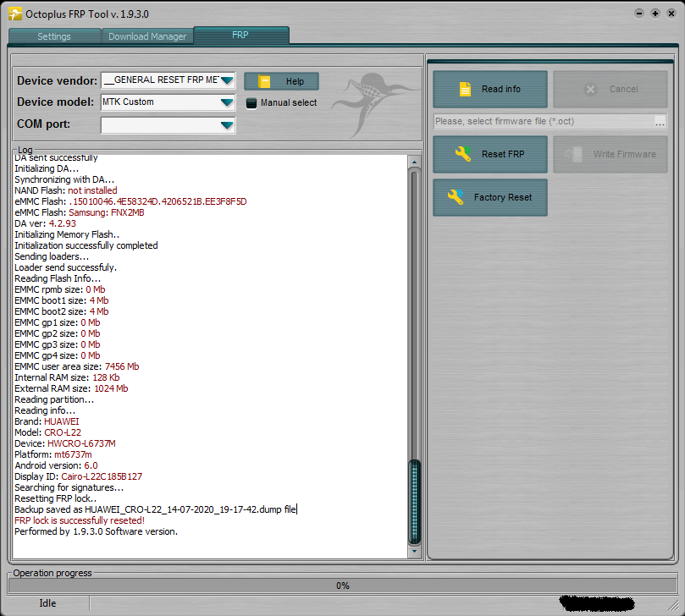The height and width of the screenshot is (616, 685).
Task: Switch to Download Manager tab
Action: (147, 36)
